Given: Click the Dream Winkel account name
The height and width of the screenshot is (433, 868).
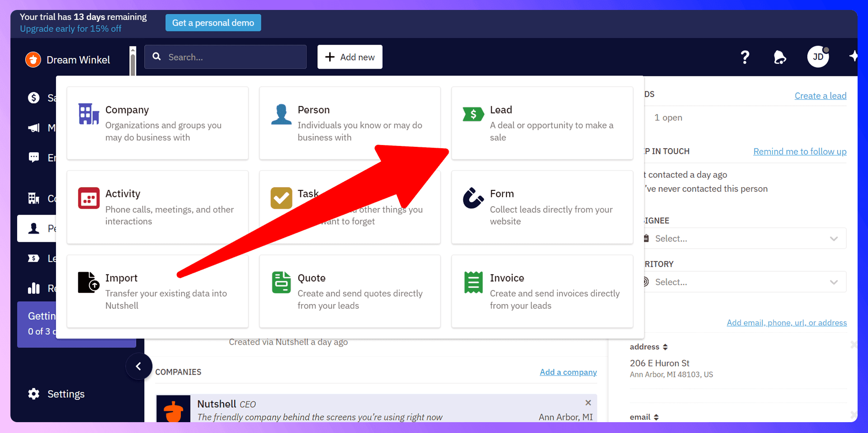Looking at the screenshot, I should (x=78, y=60).
